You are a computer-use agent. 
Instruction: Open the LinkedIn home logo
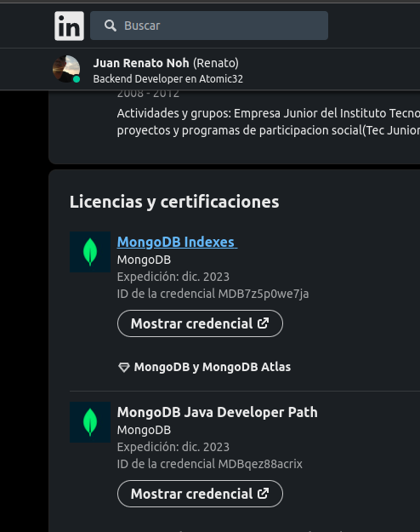coord(69,26)
